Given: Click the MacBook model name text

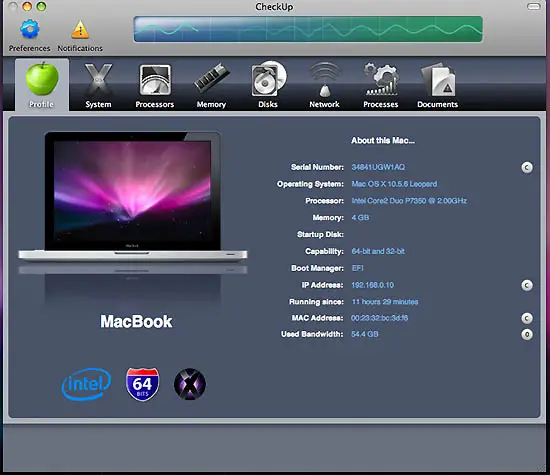Looking at the screenshot, I should click(136, 321).
